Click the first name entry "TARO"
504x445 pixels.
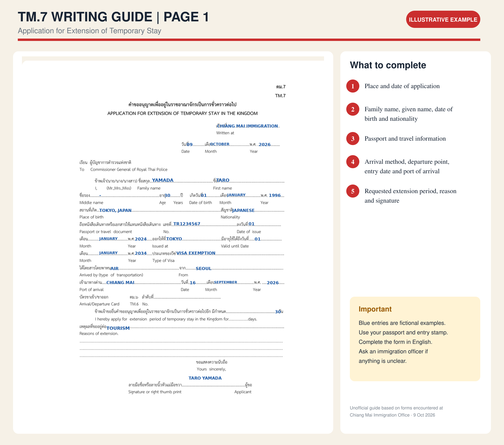(223, 180)
